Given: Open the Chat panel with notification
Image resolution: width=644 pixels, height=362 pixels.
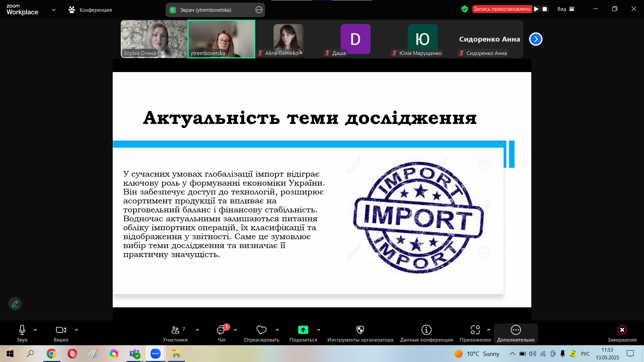Looking at the screenshot, I should [x=221, y=330].
